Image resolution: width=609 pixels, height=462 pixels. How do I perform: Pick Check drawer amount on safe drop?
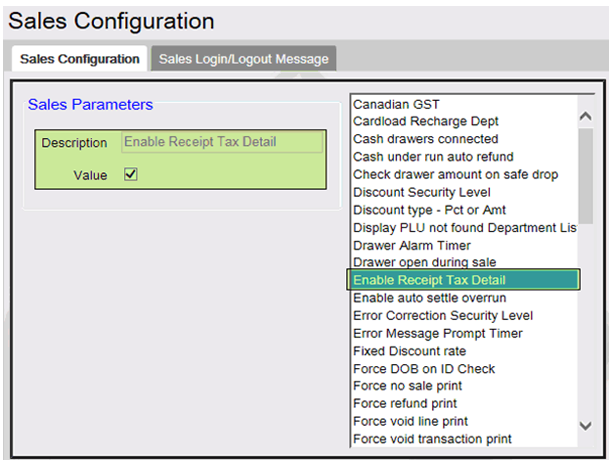[455, 175]
